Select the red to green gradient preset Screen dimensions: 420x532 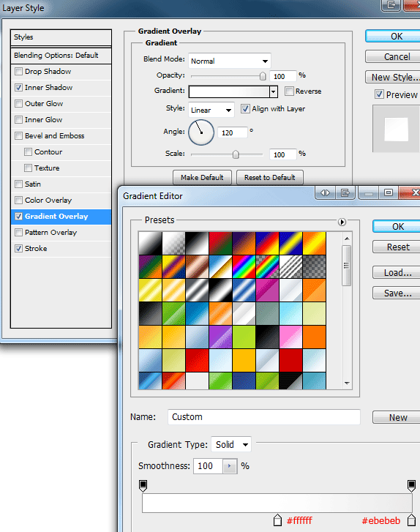pos(220,243)
